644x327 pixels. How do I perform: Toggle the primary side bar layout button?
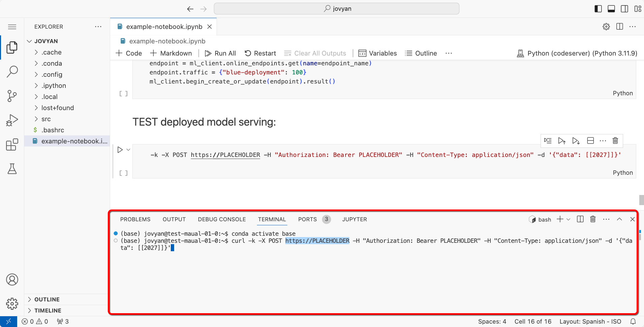[598, 9]
